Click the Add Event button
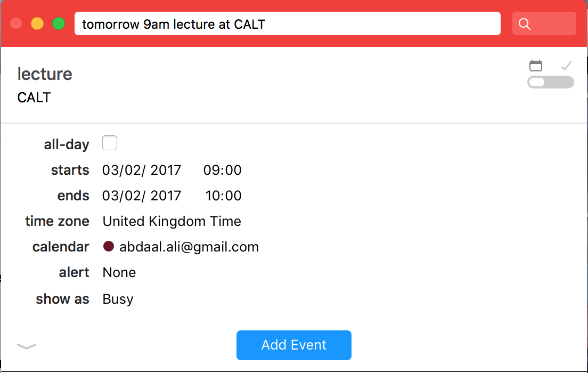 click(x=293, y=345)
